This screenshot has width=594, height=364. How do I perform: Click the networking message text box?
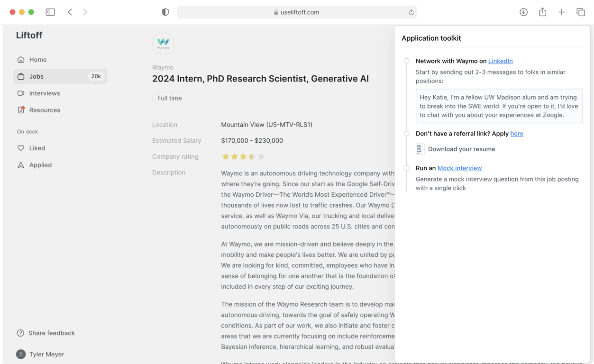tap(499, 106)
